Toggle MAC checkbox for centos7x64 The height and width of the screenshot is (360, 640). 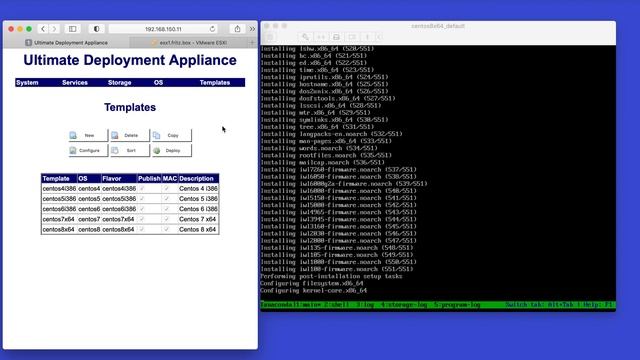(166, 219)
